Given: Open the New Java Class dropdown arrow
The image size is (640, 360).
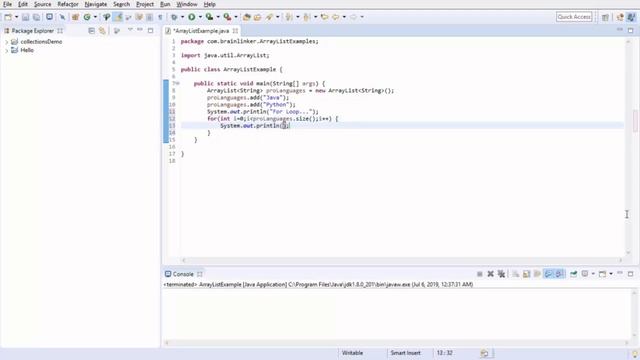Looking at the screenshot, I should click(95, 17).
